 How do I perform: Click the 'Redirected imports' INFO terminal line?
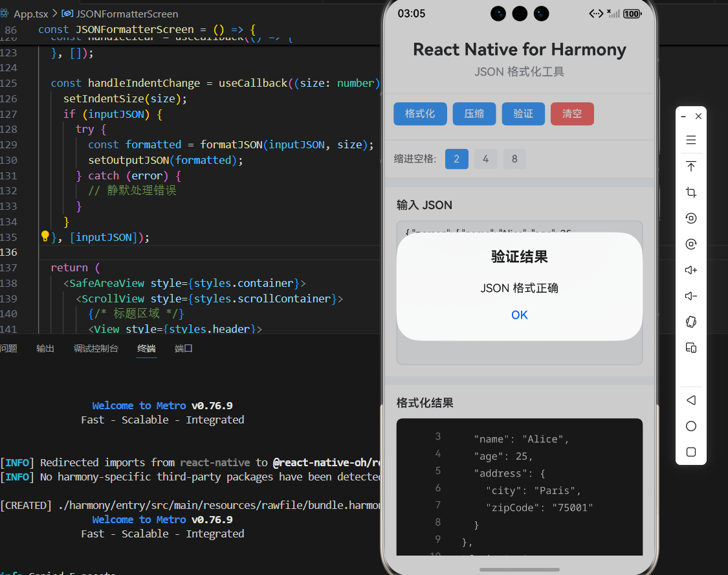click(x=190, y=462)
